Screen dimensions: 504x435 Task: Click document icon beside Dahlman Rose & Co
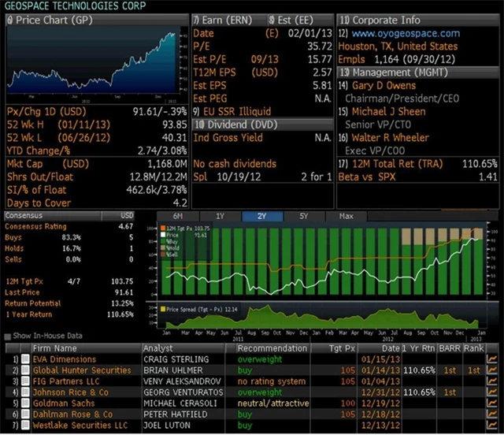25,415
